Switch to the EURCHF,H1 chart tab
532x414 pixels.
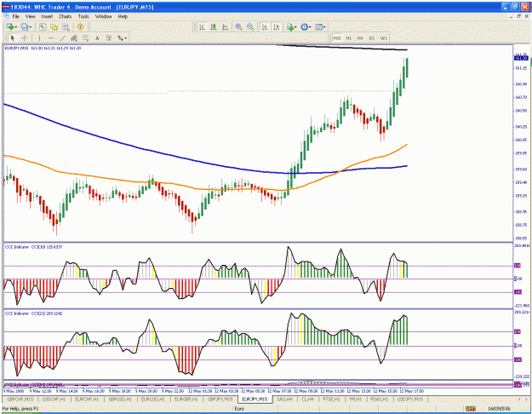[x=87, y=399]
